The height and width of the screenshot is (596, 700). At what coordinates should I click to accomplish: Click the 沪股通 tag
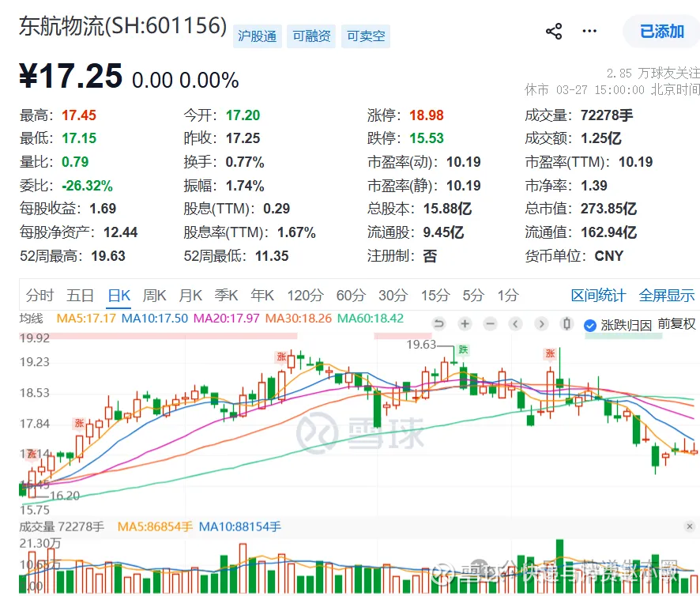click(257, 36)
